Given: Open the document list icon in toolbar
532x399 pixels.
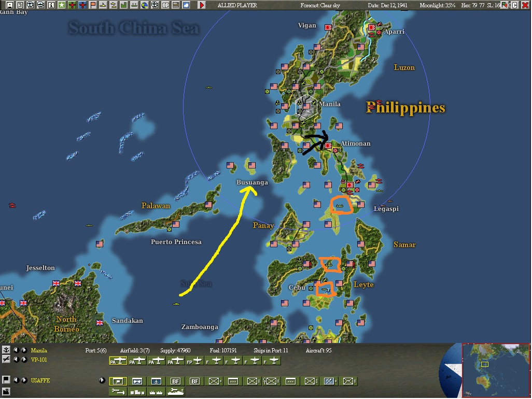Looking at the screenshot, I should coord(20,5).
